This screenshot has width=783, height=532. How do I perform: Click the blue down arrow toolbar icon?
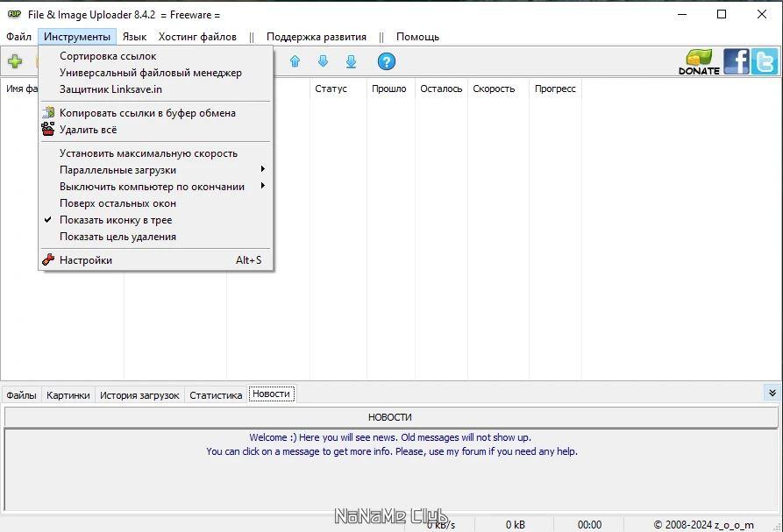(x=323, y=61)
